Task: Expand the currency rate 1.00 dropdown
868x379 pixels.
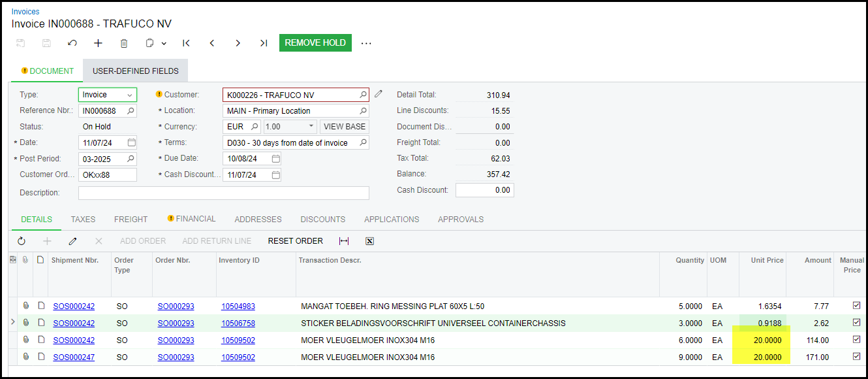Action: 311,126
